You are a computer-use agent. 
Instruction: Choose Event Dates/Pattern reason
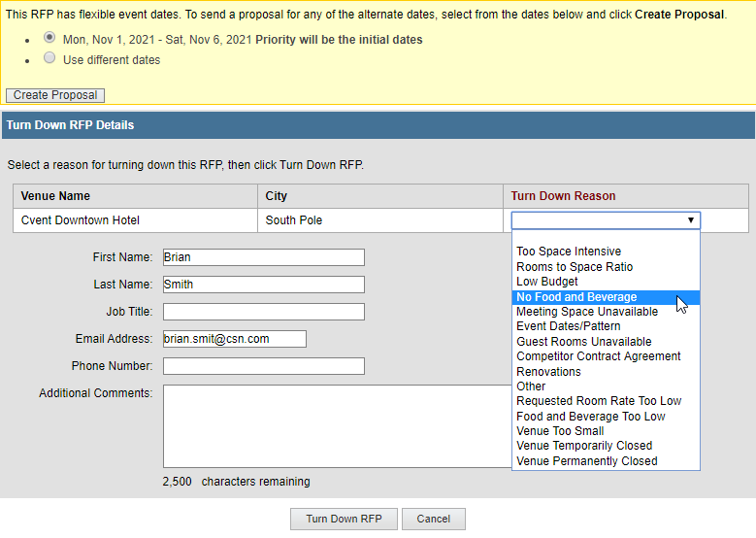coord(606,326)
